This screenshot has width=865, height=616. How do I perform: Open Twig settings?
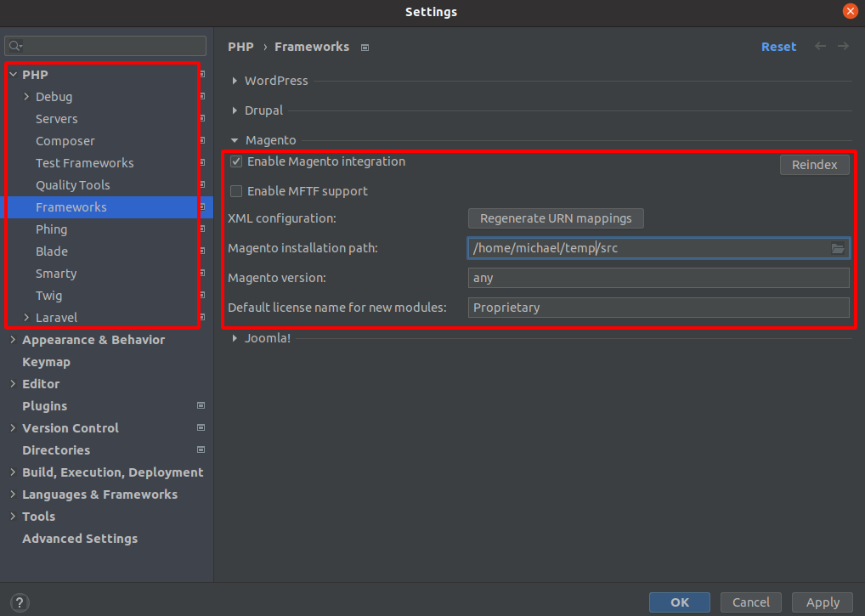(49, 295)
